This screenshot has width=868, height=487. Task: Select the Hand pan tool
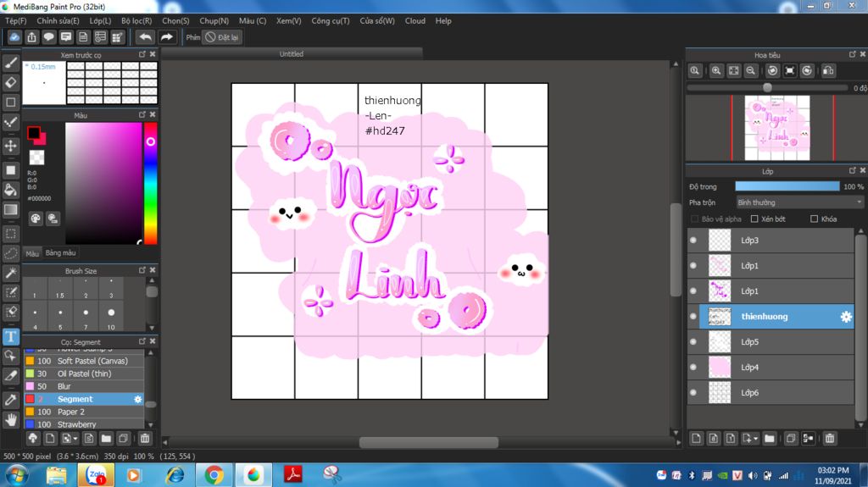click(10, 420)
